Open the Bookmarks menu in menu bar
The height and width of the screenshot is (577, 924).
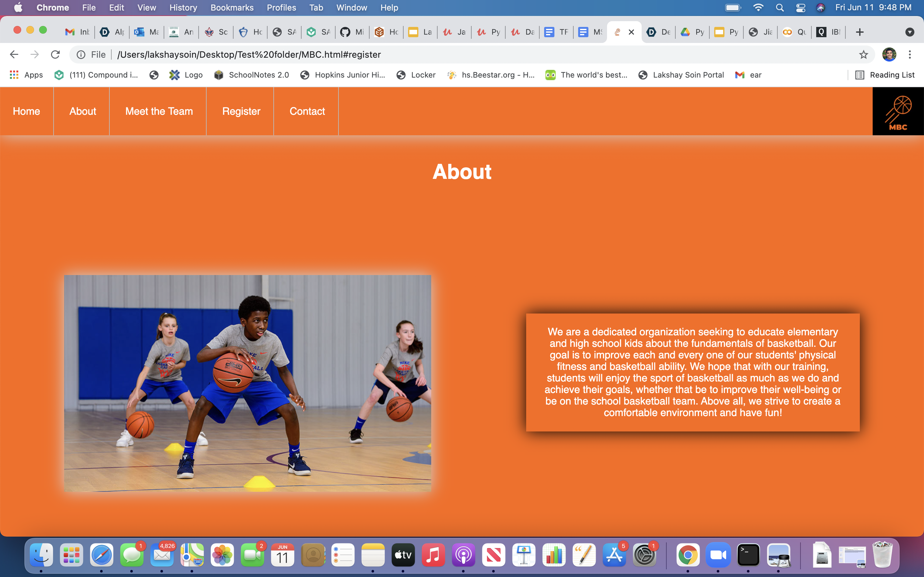232,8
